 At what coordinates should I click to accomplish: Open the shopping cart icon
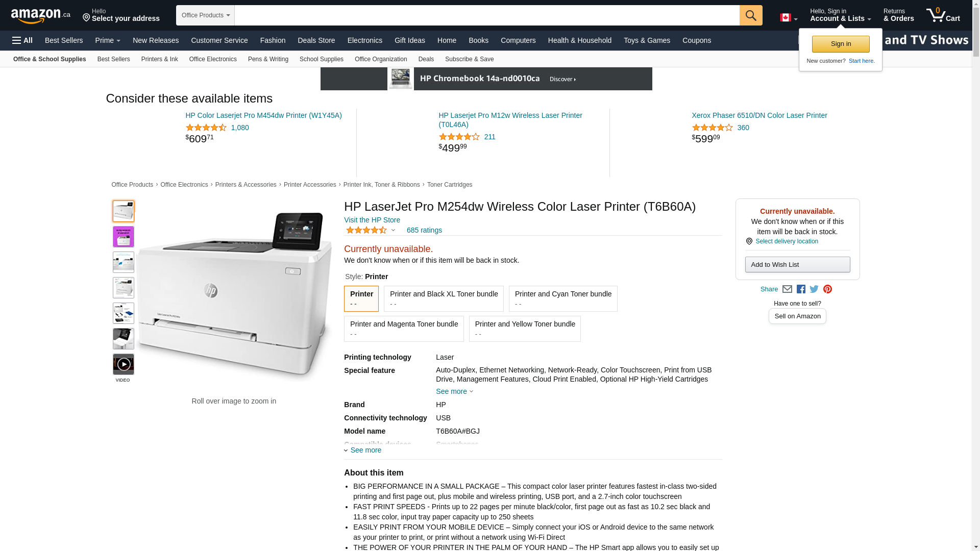(x=943, y=15)
